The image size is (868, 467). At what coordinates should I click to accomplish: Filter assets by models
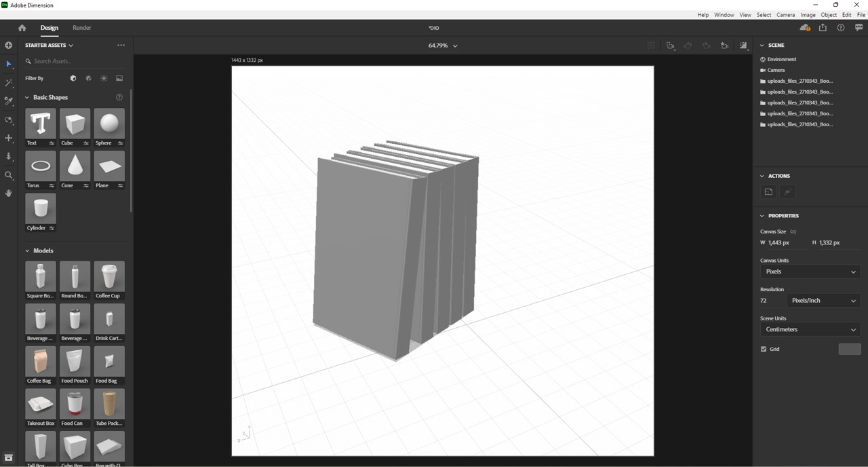tap(73, 78)
